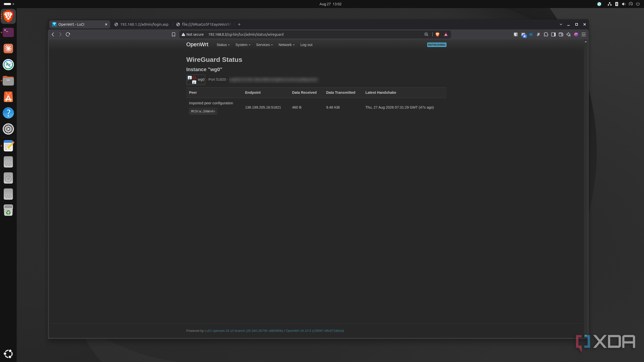Expand the System menu
The width and height of the screenshot is (644, 362).
243,45
